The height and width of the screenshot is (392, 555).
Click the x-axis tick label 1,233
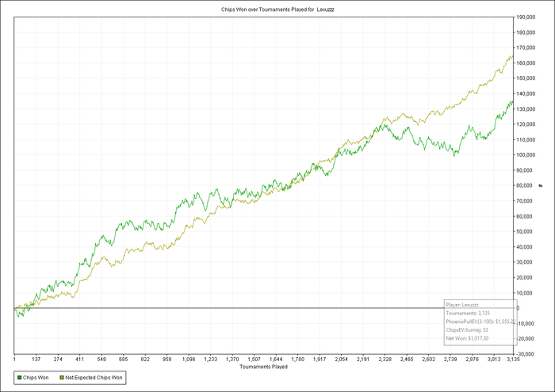click(x=211, y=359)
